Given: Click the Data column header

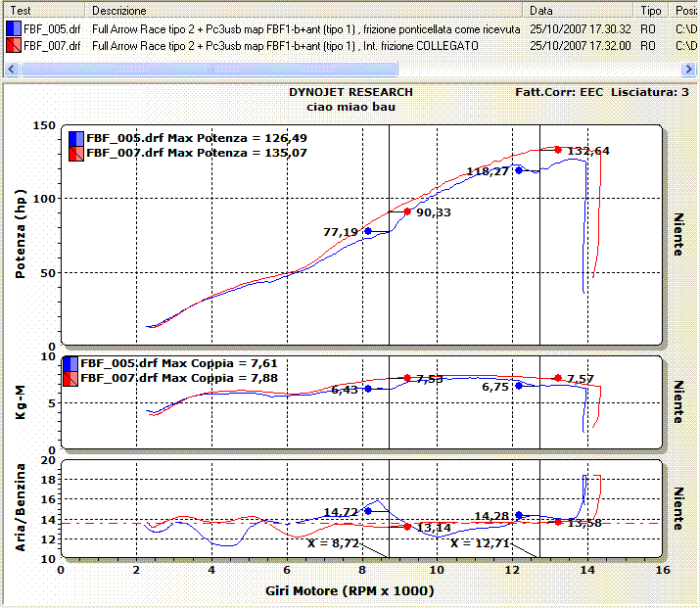Looking at the screenshot, I should (580, 10).
